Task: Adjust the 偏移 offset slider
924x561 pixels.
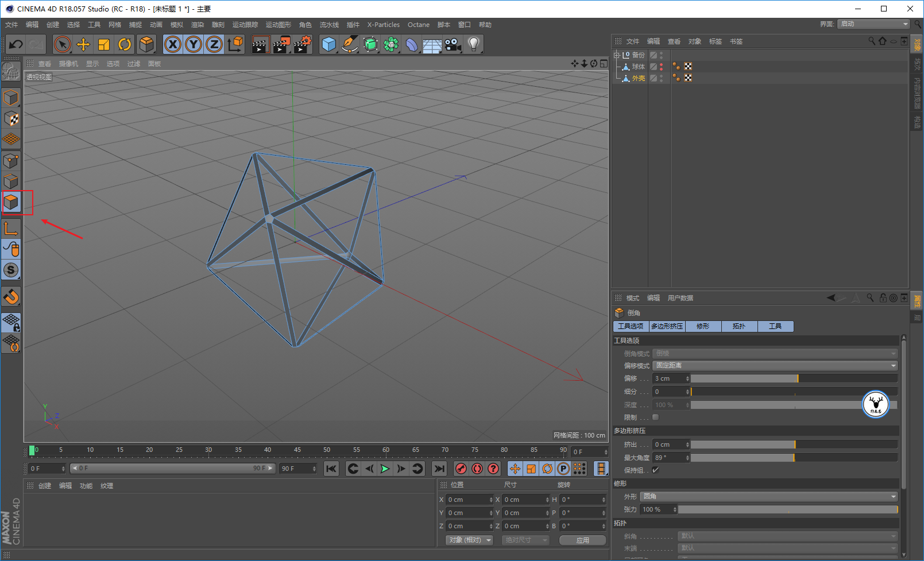Action: [794, 378]
